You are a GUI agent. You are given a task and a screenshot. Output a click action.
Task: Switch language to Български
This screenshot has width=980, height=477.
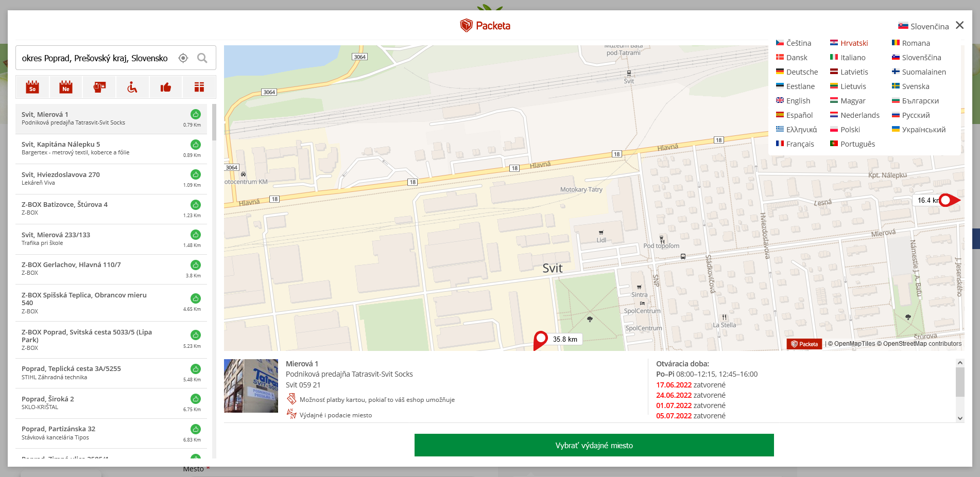tap(915, 101)
